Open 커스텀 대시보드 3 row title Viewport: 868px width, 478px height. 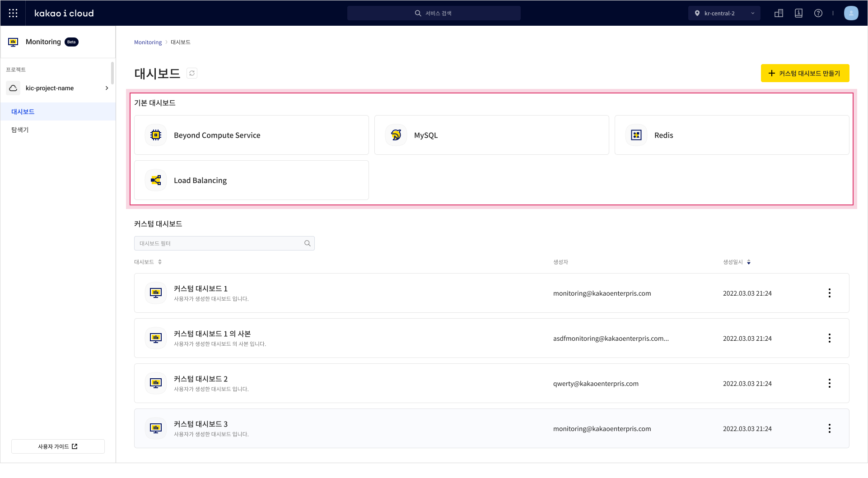tap(201, 424)
